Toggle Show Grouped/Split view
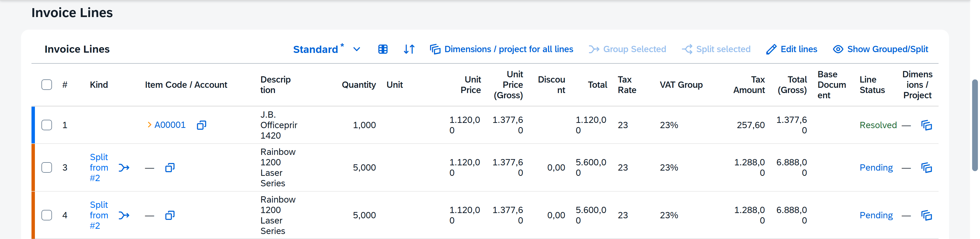The height and width of the screenshot is (239, 980). (x=880, y=49)
